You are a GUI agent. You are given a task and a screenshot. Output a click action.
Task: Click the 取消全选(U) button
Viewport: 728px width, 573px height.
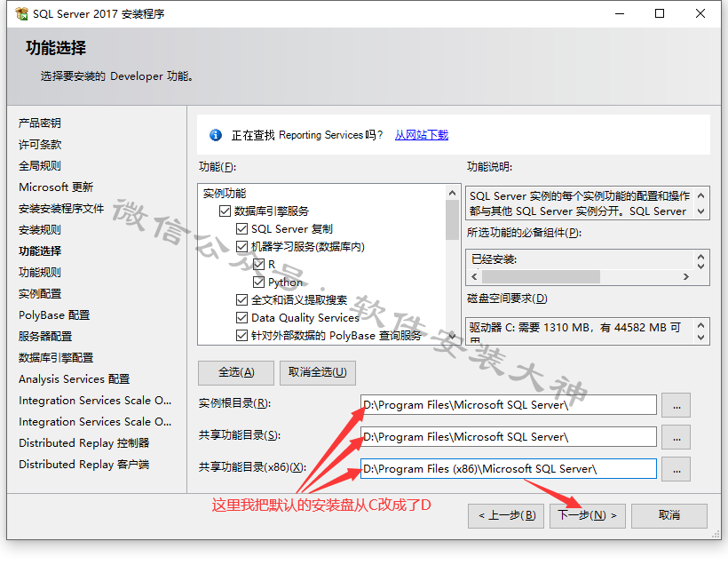pos(318,373)
